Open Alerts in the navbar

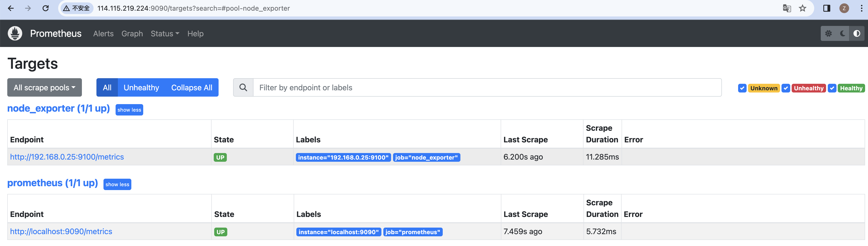103,34
